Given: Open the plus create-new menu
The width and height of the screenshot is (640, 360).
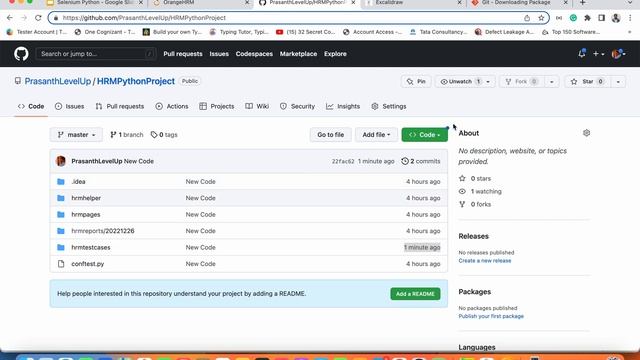Looking at the screenshot, I should [598, 53].
